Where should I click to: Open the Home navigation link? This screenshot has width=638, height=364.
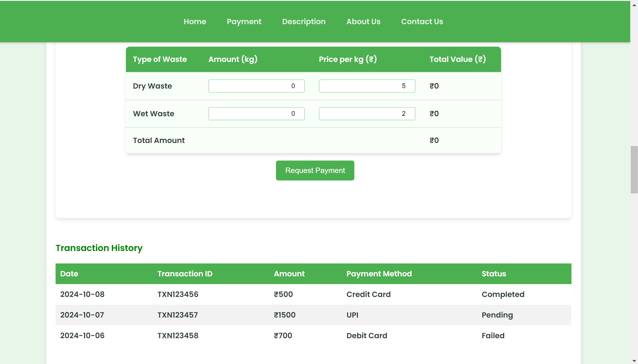(195, 22)
